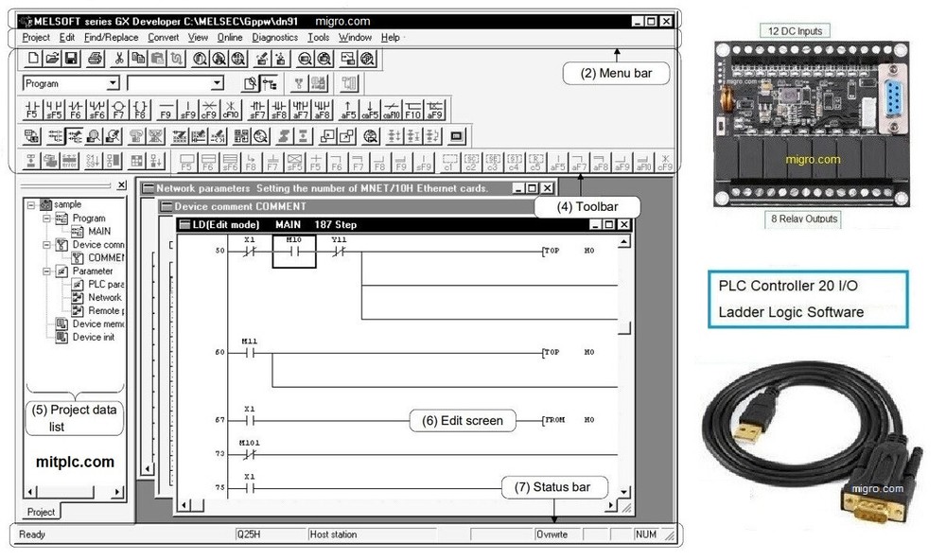Open the Diagnostics menu
The image size is (946, 560).
[274, 38]
